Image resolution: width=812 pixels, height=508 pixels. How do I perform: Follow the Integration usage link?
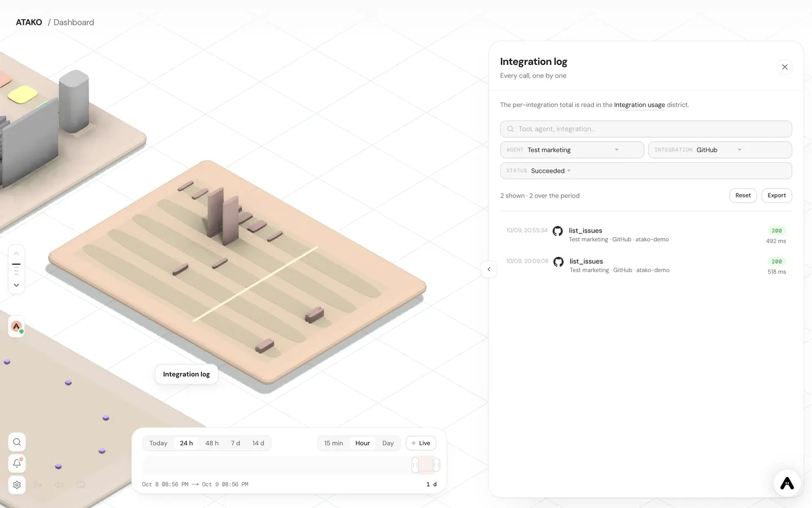click(639, 105)
